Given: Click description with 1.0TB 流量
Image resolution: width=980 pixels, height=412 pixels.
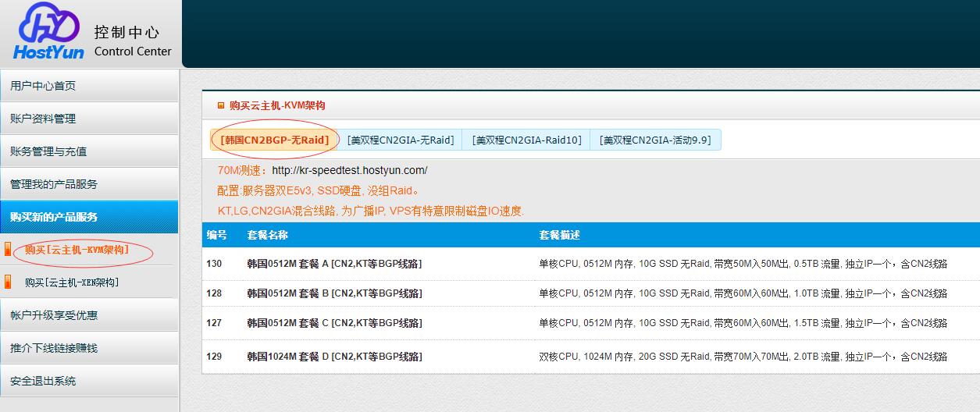Looking at the screenshot, I should click(743, 293).
